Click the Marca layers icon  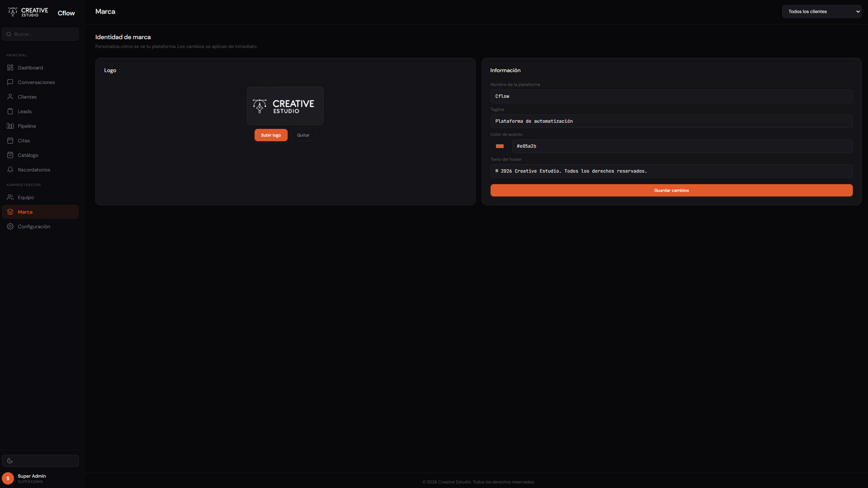click(x=10, y=212)
